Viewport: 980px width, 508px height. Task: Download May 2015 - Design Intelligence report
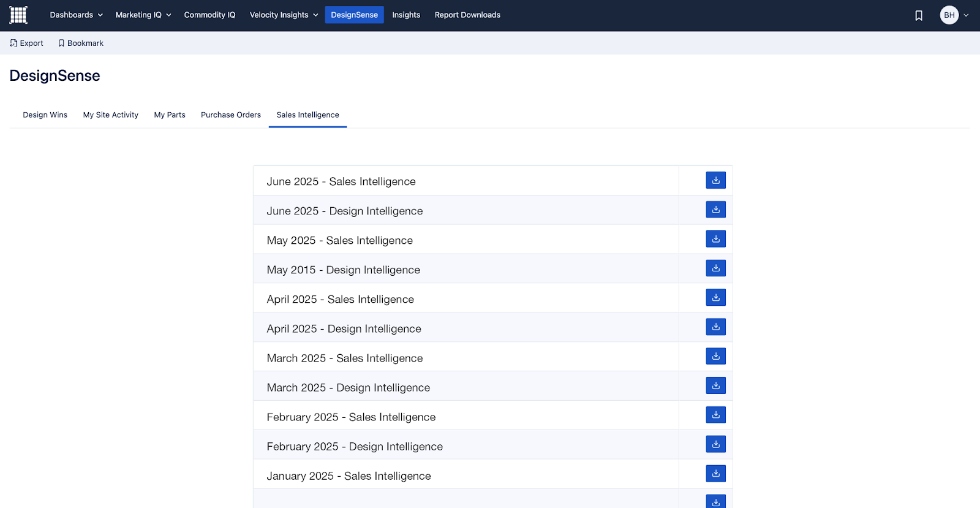tap(715, 268)
